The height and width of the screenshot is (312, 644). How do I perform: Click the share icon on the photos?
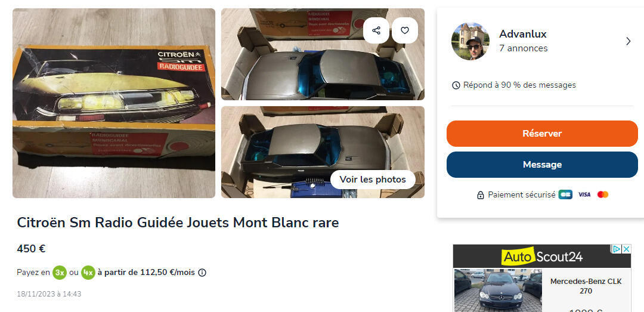tap(376, 30)
